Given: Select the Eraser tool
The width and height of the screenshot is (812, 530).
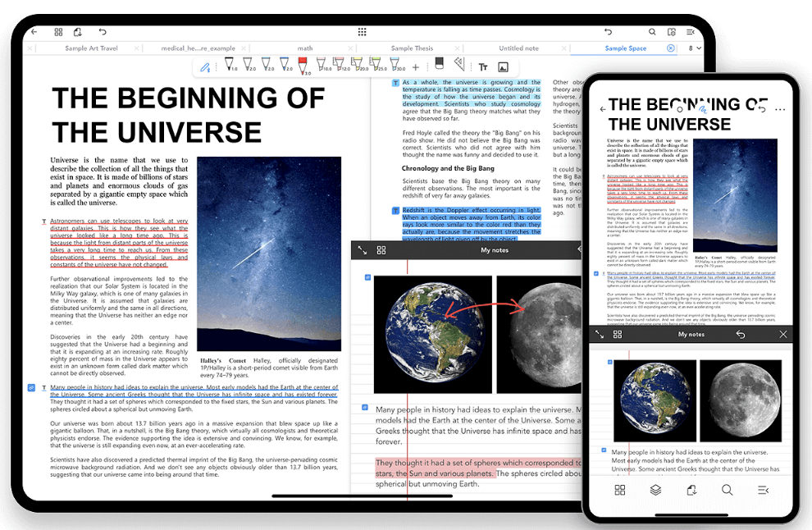Looking at the screenshot, I should (439, 63).
